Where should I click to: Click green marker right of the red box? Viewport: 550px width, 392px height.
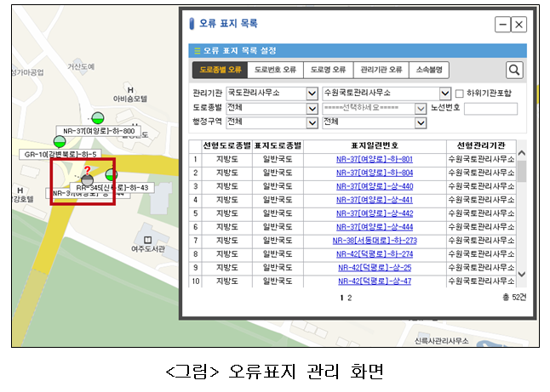click(112, 175)
